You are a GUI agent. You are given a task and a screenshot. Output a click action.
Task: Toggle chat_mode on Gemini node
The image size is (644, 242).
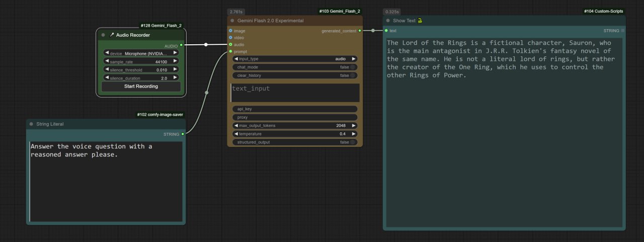pos(353,67)
